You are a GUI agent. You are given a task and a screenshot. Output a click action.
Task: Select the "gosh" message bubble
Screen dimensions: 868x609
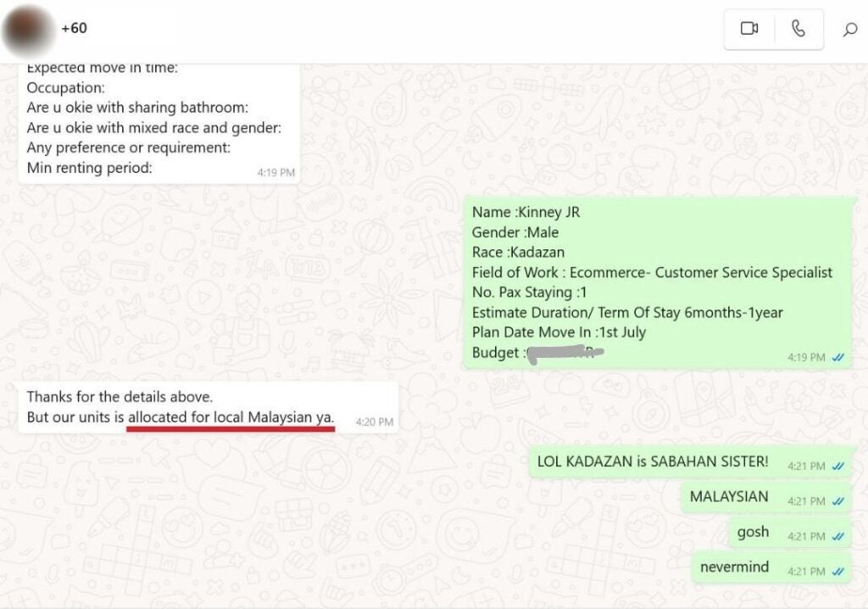[x=753, y=532]
